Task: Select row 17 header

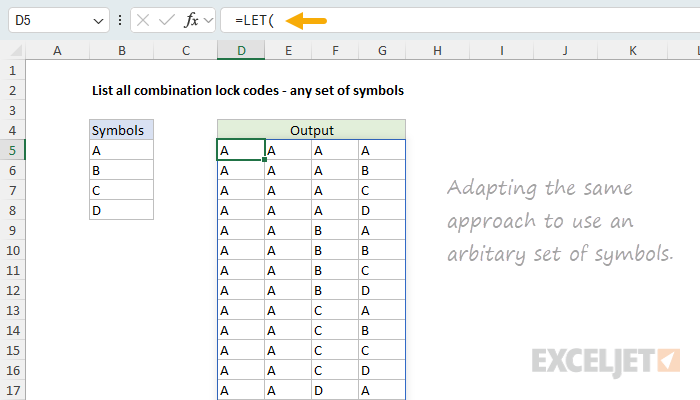Action: 12,391
